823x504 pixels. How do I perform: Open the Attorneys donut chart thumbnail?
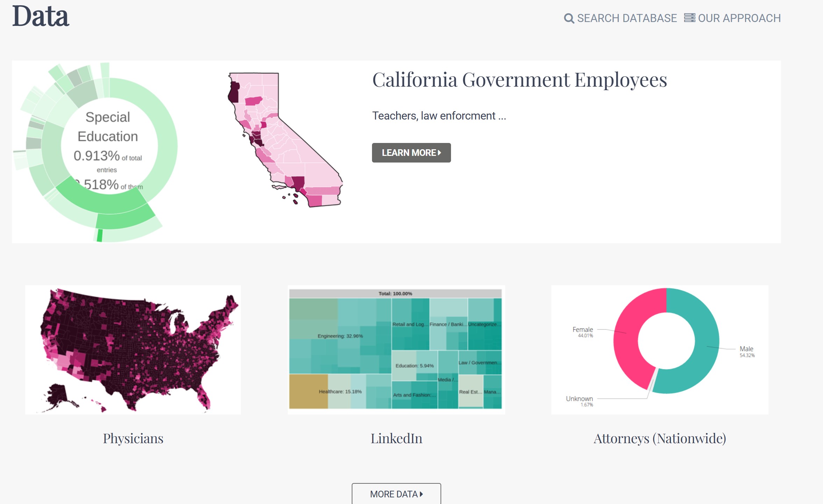[660, 350]
